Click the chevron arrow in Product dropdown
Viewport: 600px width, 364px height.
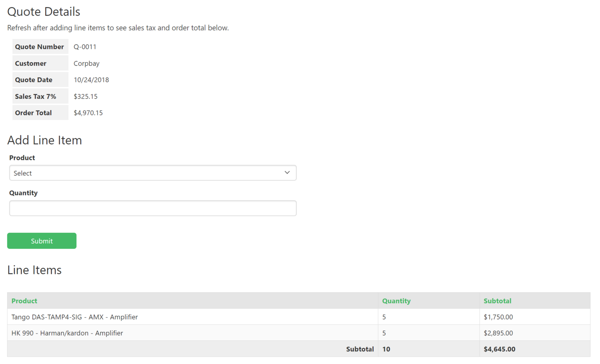287,172
